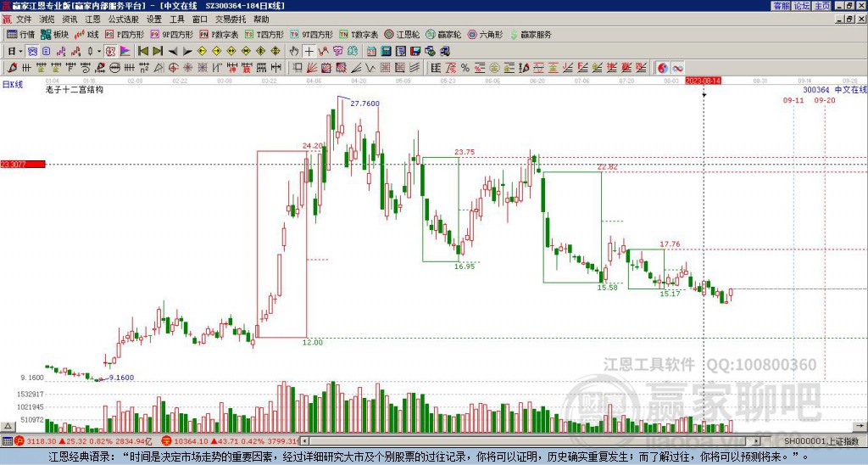Open the 浏览 menu
This screenshot has height=465, width=868.
(x=47, y=20)
